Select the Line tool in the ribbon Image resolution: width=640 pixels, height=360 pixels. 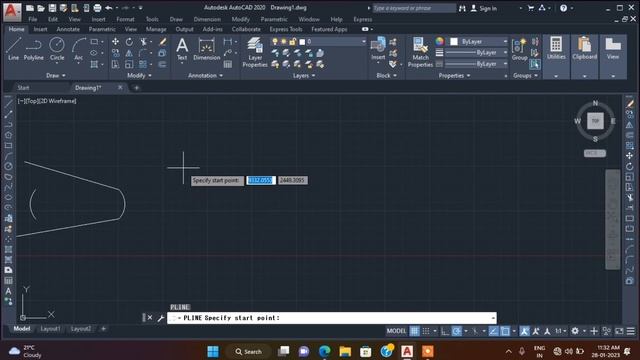click(x=13, y=49)
